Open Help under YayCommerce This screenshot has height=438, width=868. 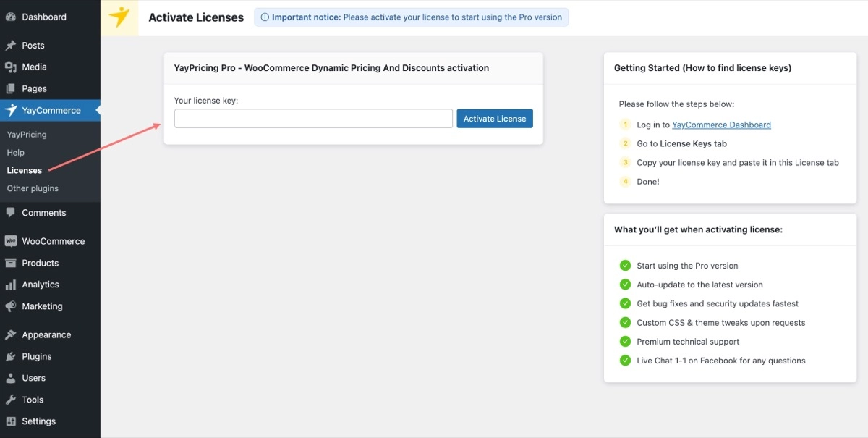point(16,153)
